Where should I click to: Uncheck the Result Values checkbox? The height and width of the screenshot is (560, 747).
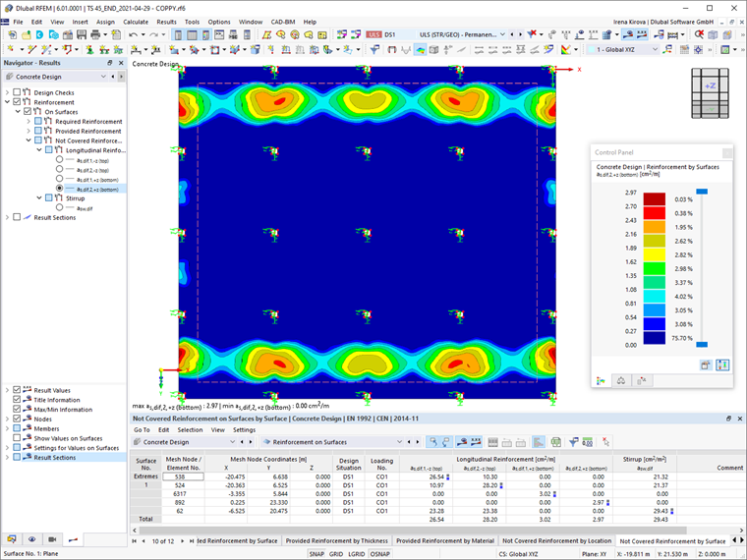(x=17, y=390)
